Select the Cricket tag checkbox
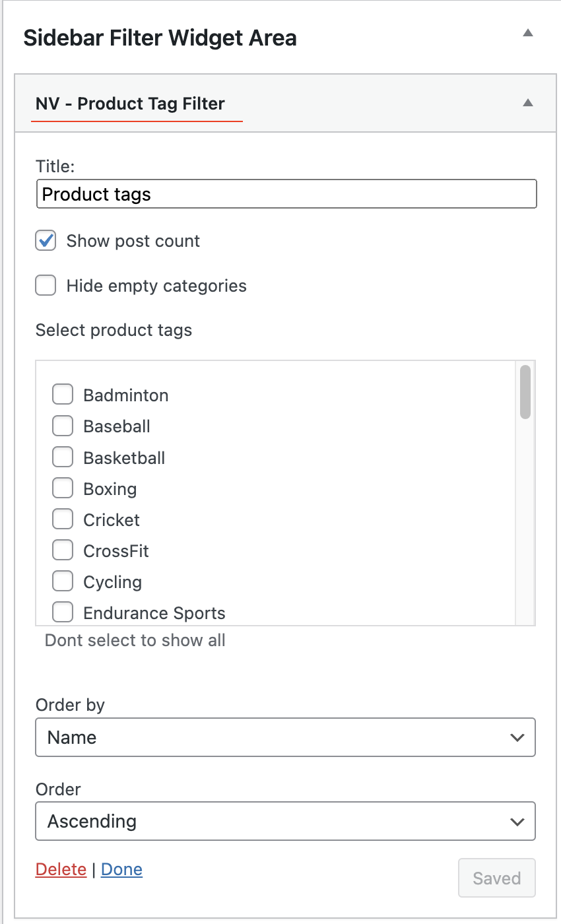The image size is (561, 924). tap(63, 519)
